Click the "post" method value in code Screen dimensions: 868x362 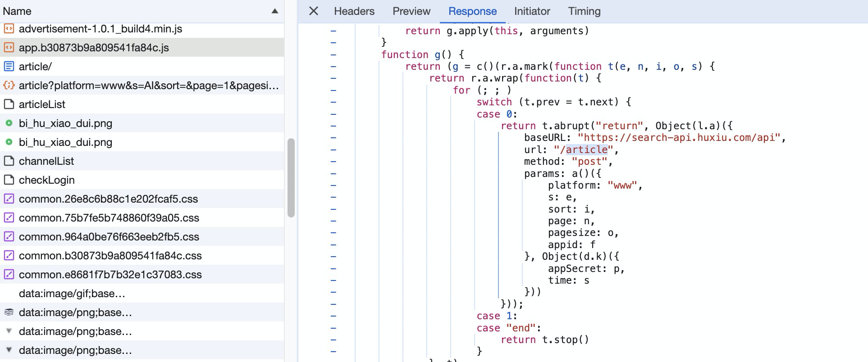(x=589, y=162)
